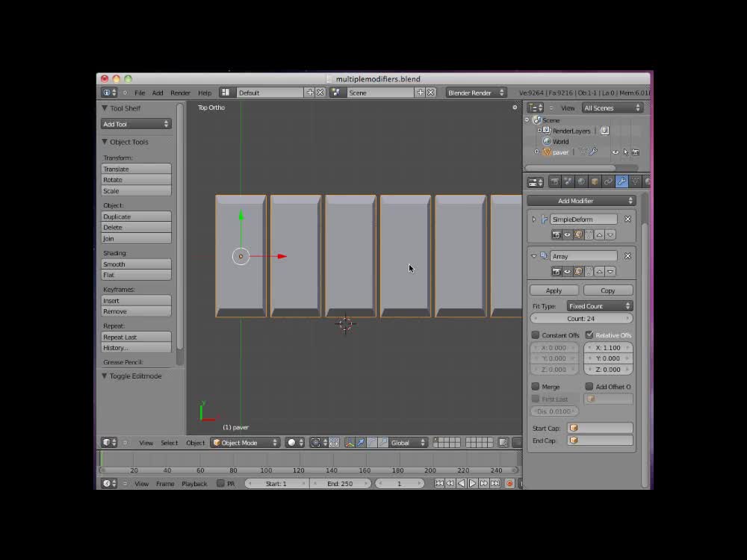The width and height of the screenshot is (747, 560).
Task: Open the Render properties camera tab
Action: pos(556,181)
